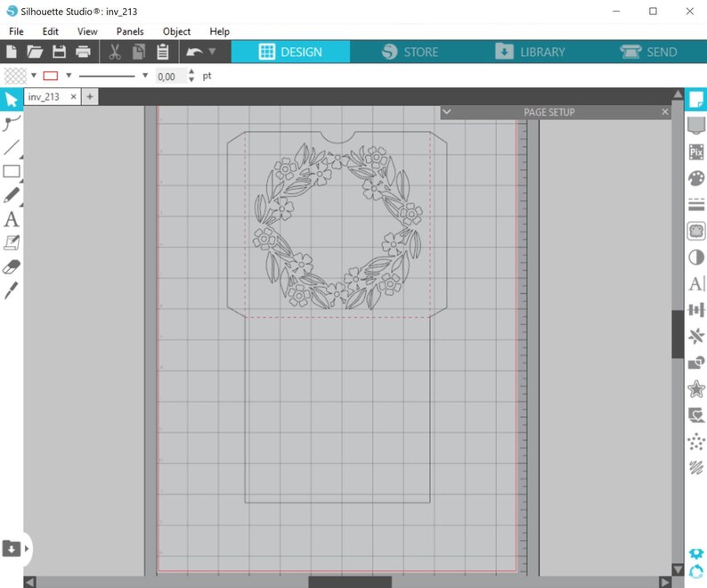707x588 pixels.
Task: Undo the last action
Action: (x=194, y=52)
